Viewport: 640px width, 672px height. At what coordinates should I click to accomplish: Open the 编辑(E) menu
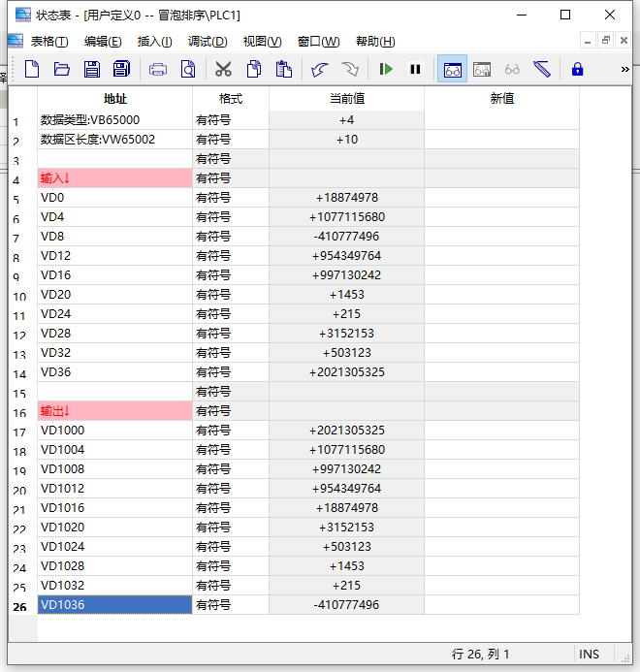pos(103,42)
